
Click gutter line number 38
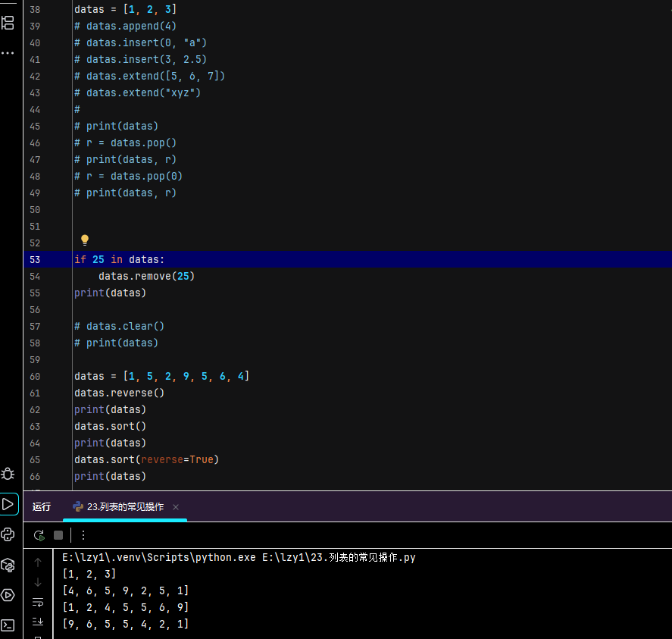point(35,9)
